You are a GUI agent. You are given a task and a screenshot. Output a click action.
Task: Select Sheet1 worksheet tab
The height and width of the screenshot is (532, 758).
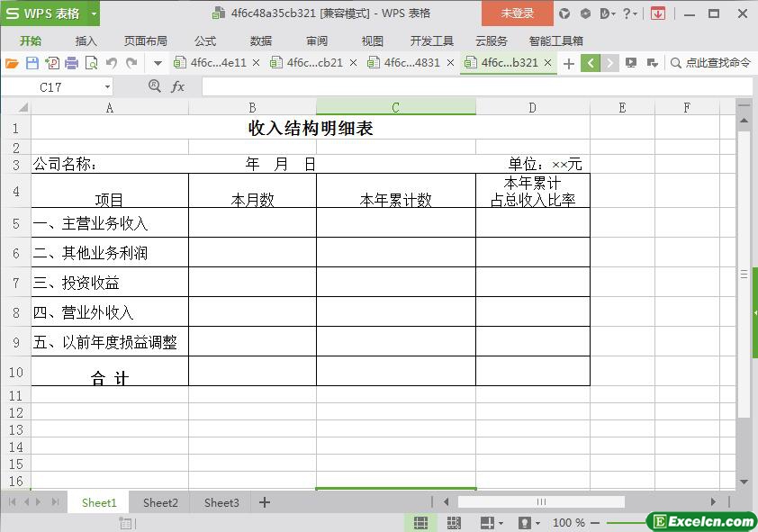pos(99,503)
